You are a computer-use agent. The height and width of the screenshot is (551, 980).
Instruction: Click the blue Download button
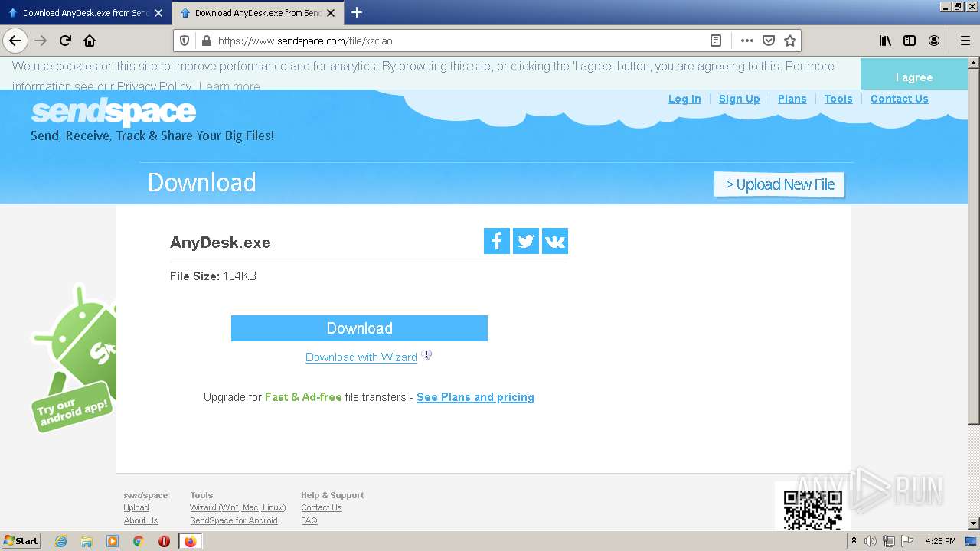point(359,328)
